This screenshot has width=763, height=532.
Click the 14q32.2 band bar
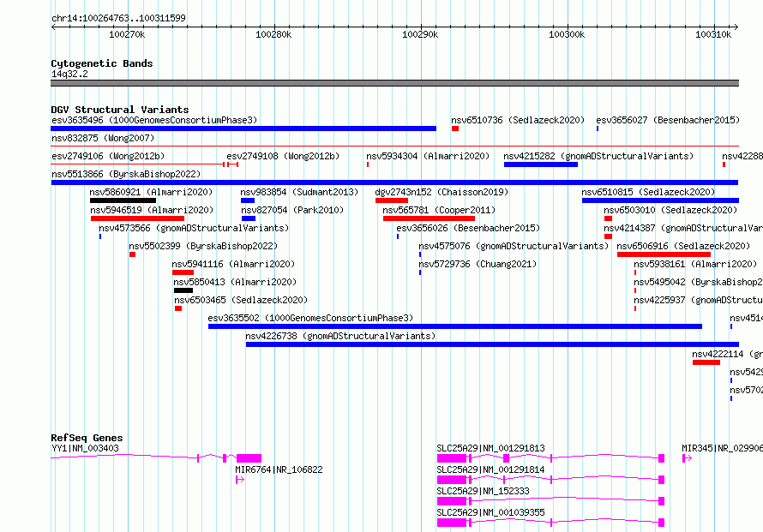[x=394, y=83]
